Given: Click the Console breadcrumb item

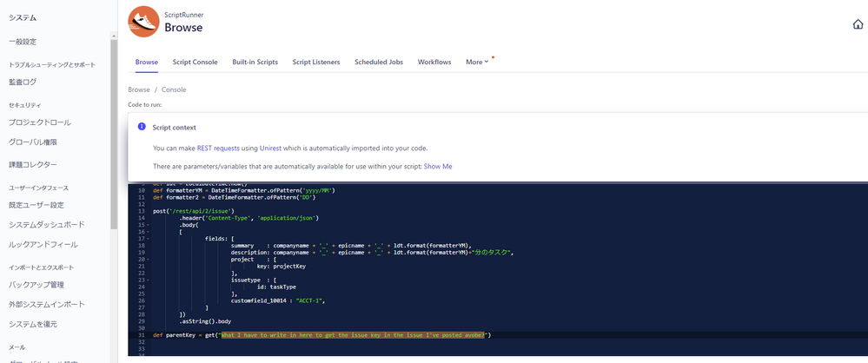Looking at the screenshot, I should coord(174,89).
